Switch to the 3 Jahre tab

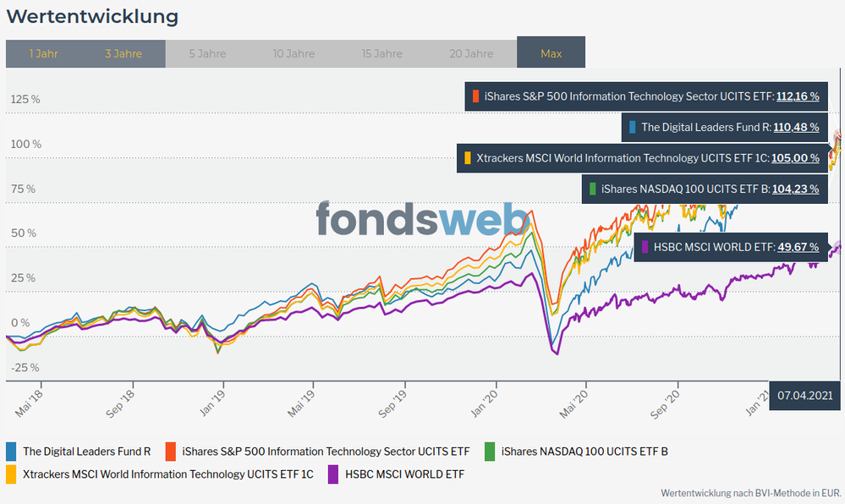click(x=123, y=53)
